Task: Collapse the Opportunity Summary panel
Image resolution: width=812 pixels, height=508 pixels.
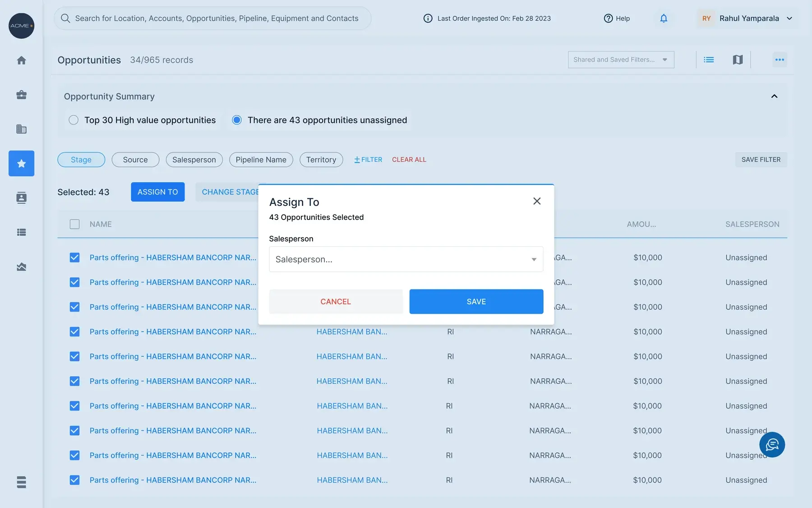Action: tap(774, 96)
